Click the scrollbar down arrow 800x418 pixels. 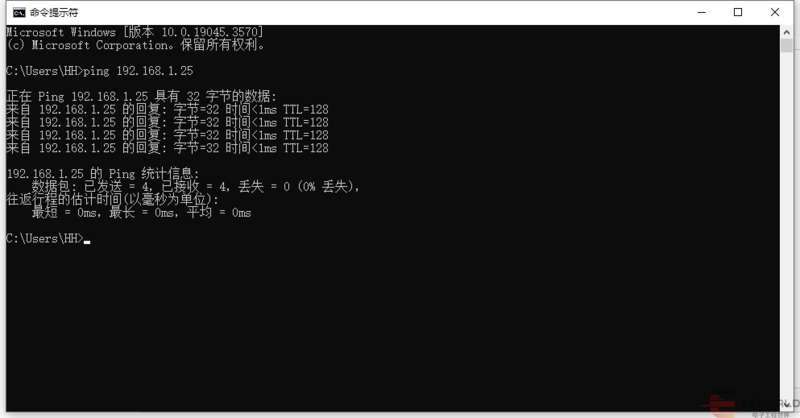[x=786, y=404]
